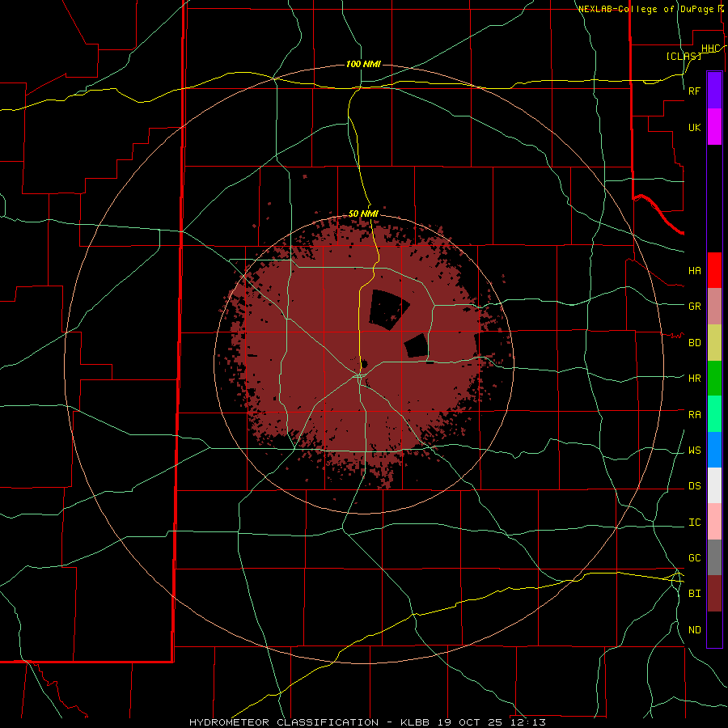The image size is (728, 728).
Task: Click the GR legend label
Action: pos(695,307)
